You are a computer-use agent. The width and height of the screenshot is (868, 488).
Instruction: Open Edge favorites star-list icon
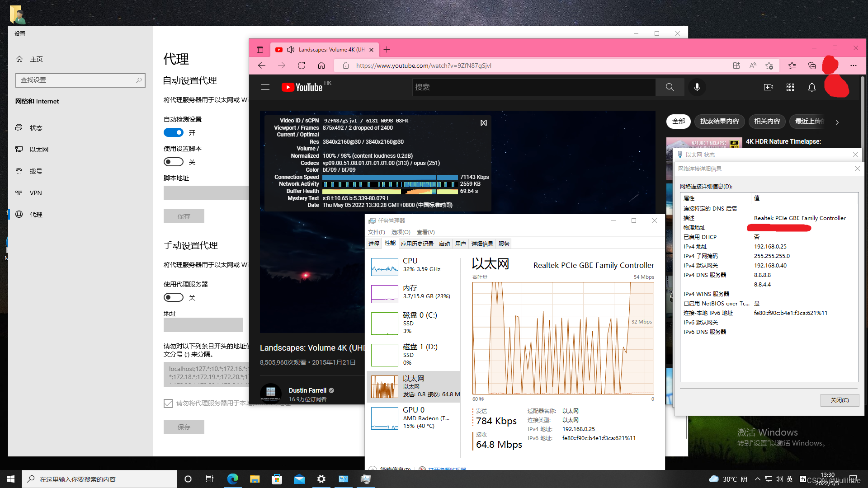[792, 66]
